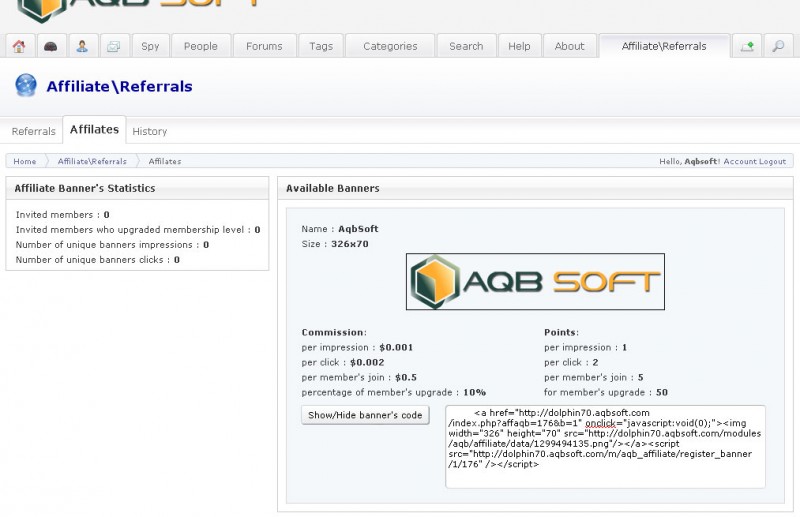Click the Commission: heading
Viewport: 800px width, 517px height.
tap(334, 332)
